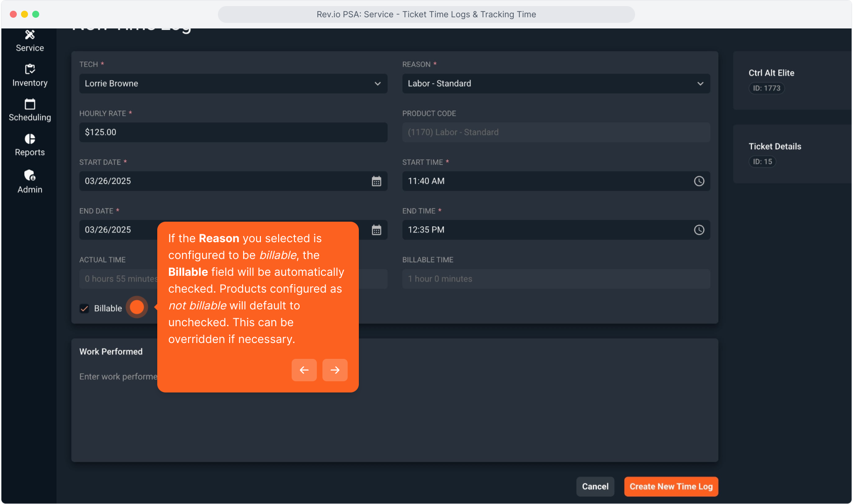Open the End Date calendar picker icon
The width and height of the screenshot is (853, 504).
pyautogui.click(x=376, y=230)
